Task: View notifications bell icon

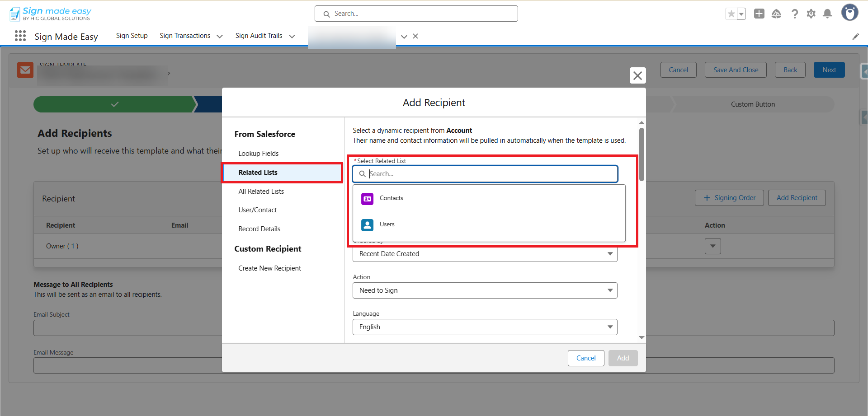Action: tap(827, 14)
